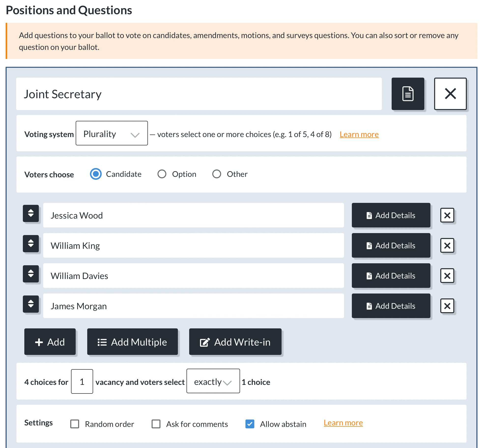
Task: Open question details document icon for Joint Secretary
Action: (408, 94)
